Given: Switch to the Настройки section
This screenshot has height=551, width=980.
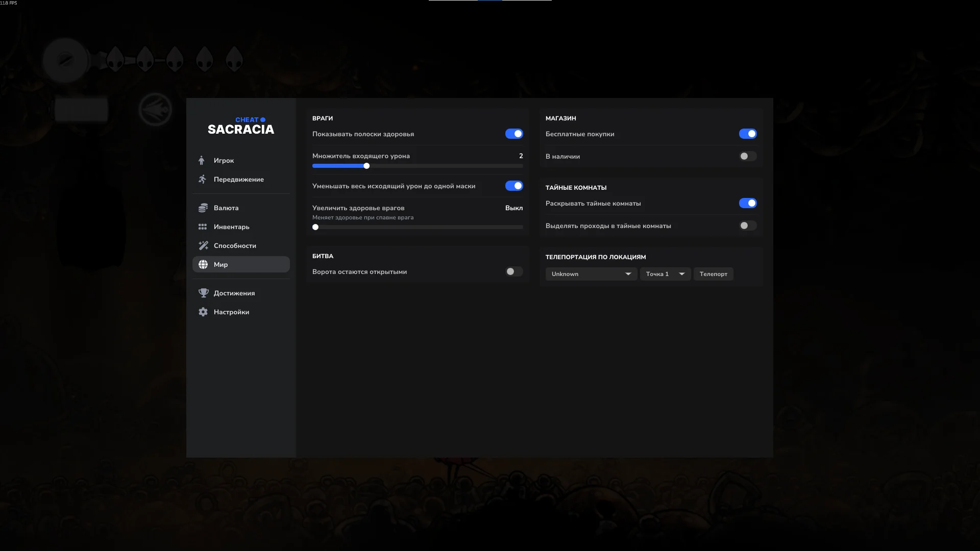Looking at the screenshot, I should 231,312.
